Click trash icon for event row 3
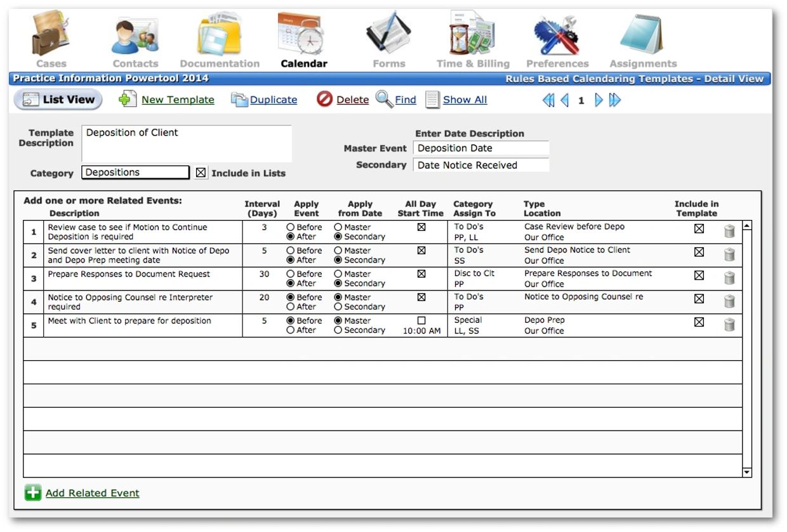This screenshot has width=787, height=532. pyautogui.click(x=729, y=278)
